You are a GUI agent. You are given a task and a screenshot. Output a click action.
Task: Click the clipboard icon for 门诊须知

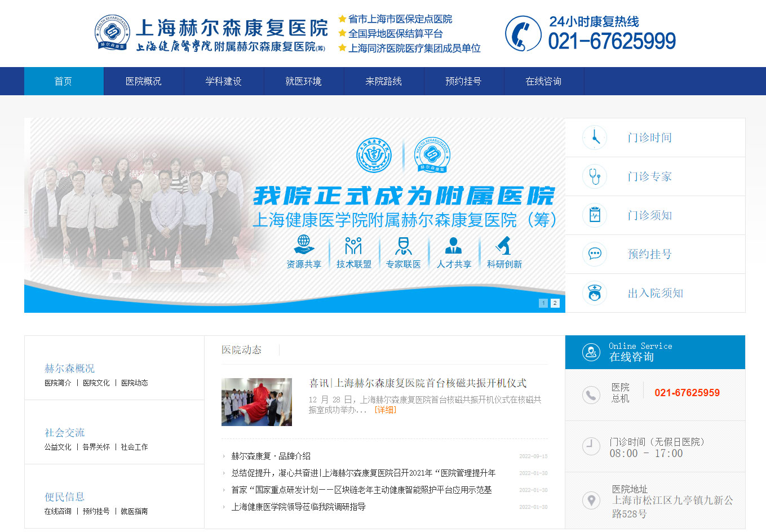pos(595,215)
